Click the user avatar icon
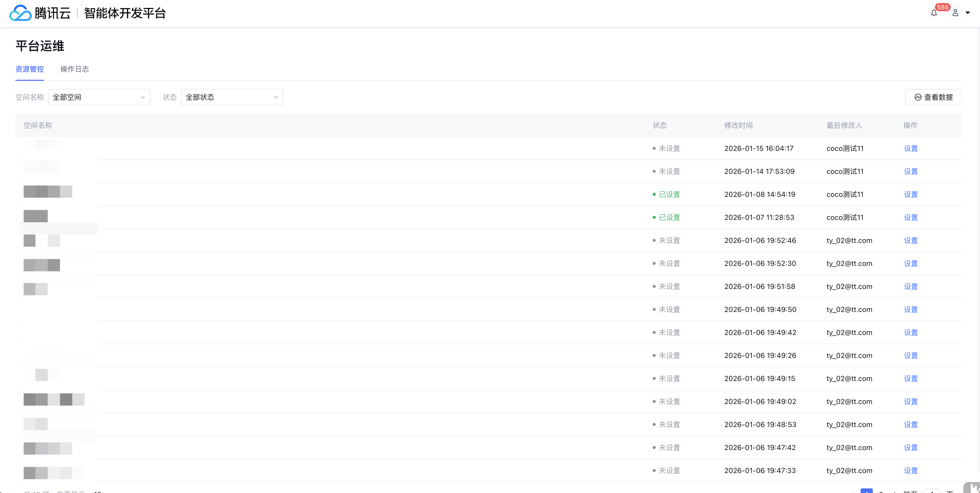The width and height of the screenshot is (980, 493). coord(955,13)
